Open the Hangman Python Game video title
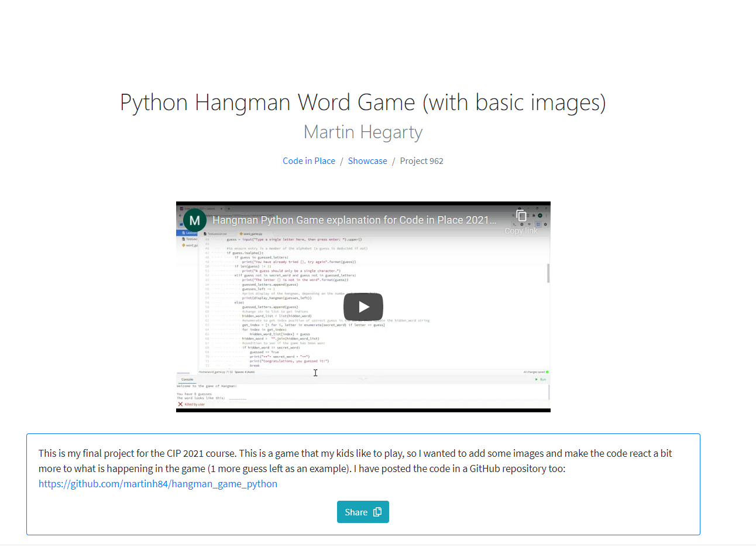 tap(353, 220)
